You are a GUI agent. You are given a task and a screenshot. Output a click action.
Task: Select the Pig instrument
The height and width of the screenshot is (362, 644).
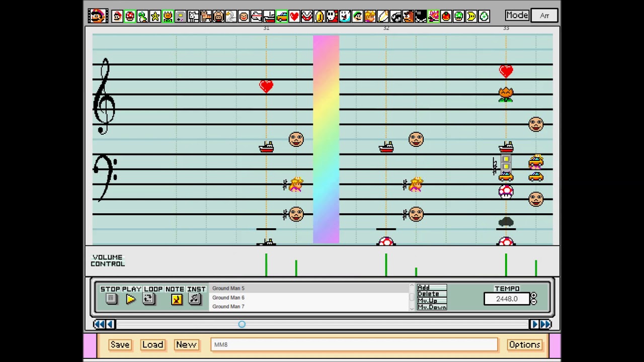[x=218, y=16]
